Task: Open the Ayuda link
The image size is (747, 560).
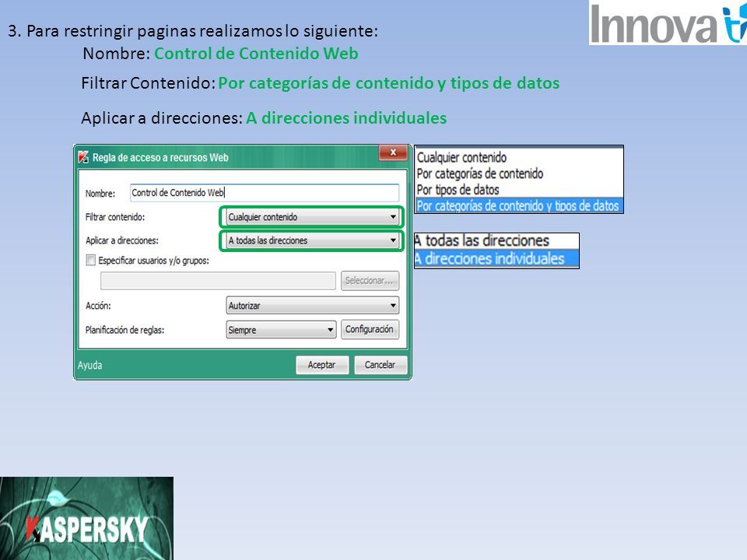Action: 90,366
